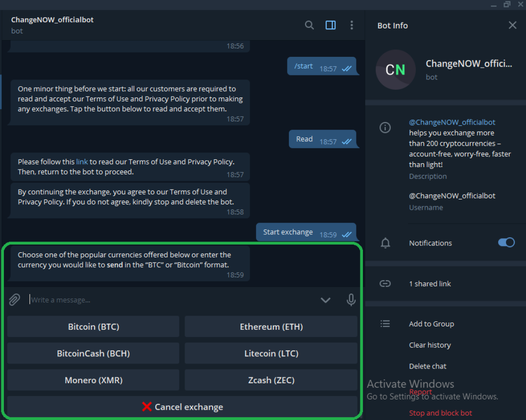Viewport: 526px width, 420px height.
Task: Choose Monero (XMR) currency button
Action: (93, 380)
